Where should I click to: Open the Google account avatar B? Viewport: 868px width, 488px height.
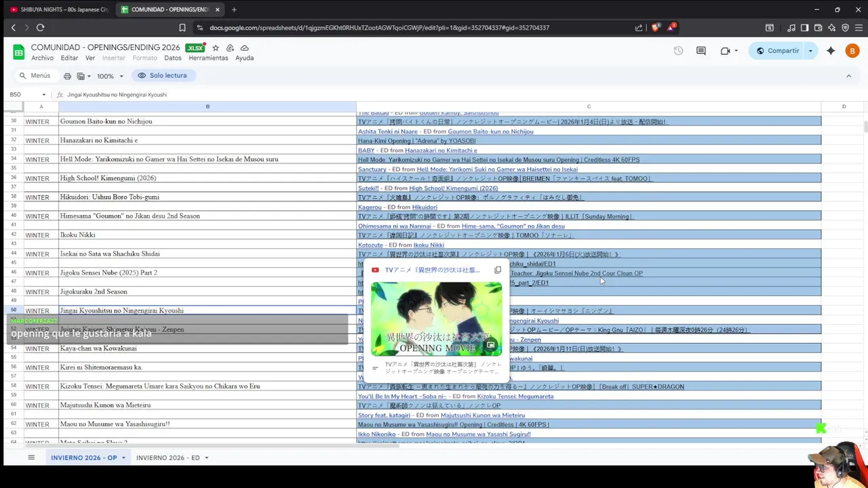pyautogui.click(x=852, y=51)
